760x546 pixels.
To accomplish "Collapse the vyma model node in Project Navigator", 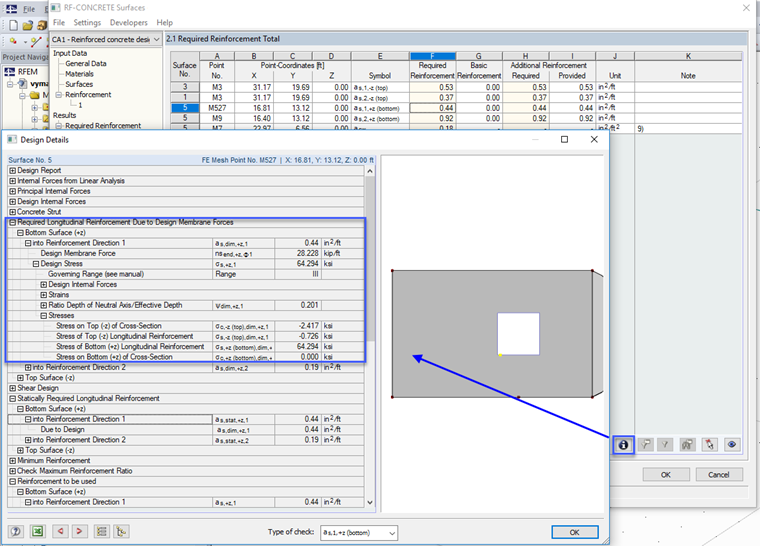I will point(10,83).
